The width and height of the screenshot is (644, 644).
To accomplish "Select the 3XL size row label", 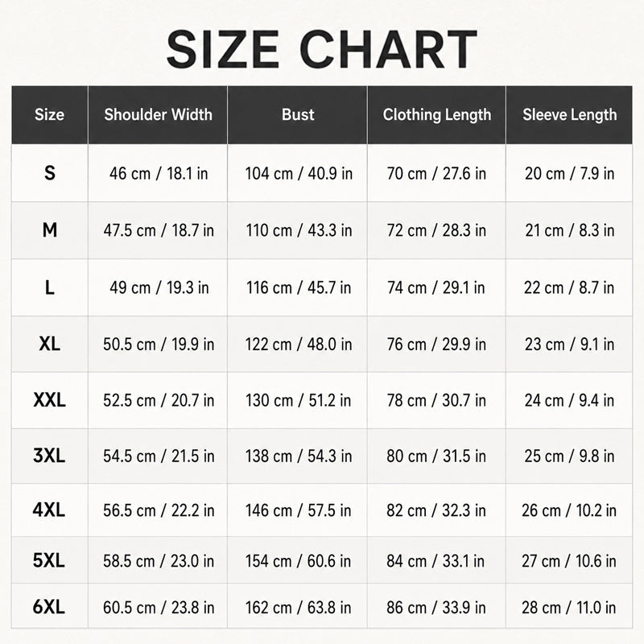I will click(49, 456).
